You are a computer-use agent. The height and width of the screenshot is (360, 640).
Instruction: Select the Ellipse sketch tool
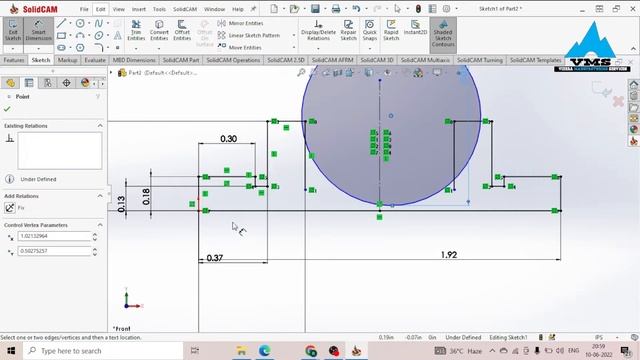[x=99, y=36]
